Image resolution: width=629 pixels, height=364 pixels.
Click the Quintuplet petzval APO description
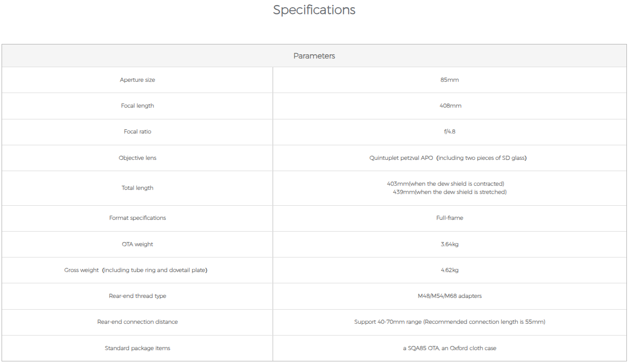pyautogui.click(x=448, y=158)
